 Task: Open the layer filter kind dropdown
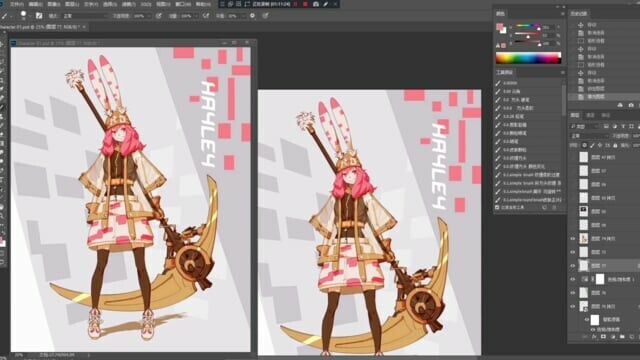click(585, 126)
